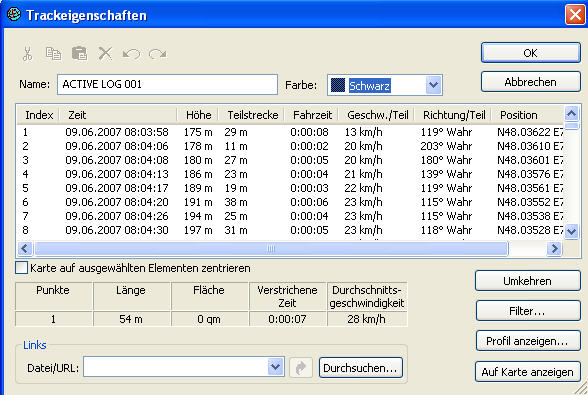588x395 pixels.
Task: Click the 175 m height value
Action: [x=198, y=132]
